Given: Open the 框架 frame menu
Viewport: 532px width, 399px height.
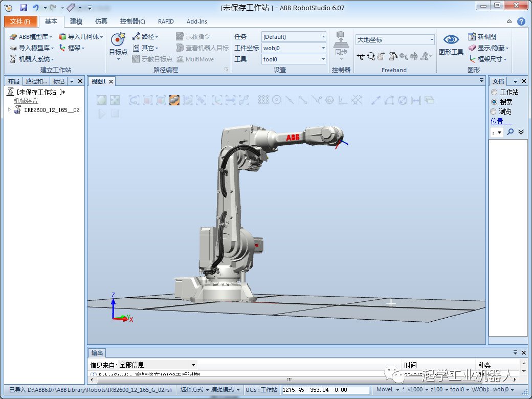Looking at the screenshot, I should click(72, 48).
